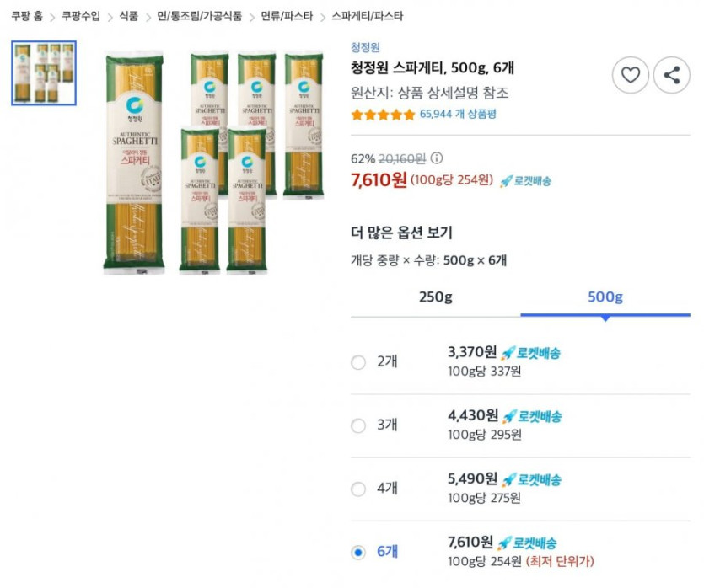Image resolution: width=704 pixels, height=588 pixels.
Task: Open the 청정원 brand link
Action: [x=365, y=48]
